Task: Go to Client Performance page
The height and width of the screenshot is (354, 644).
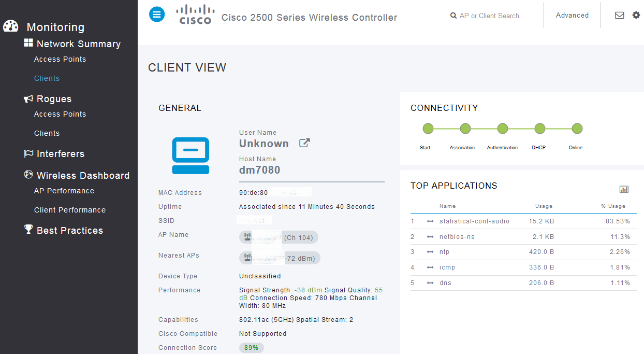Action: 70,210
